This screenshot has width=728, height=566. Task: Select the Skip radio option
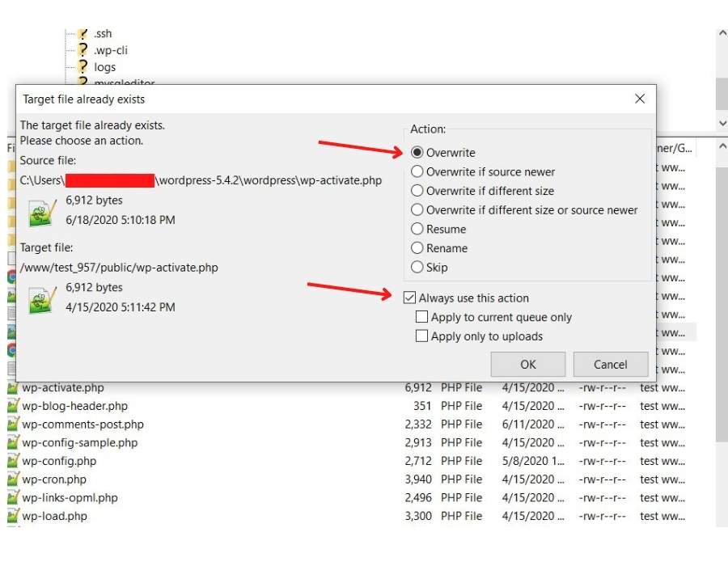[x=430, y=267]
